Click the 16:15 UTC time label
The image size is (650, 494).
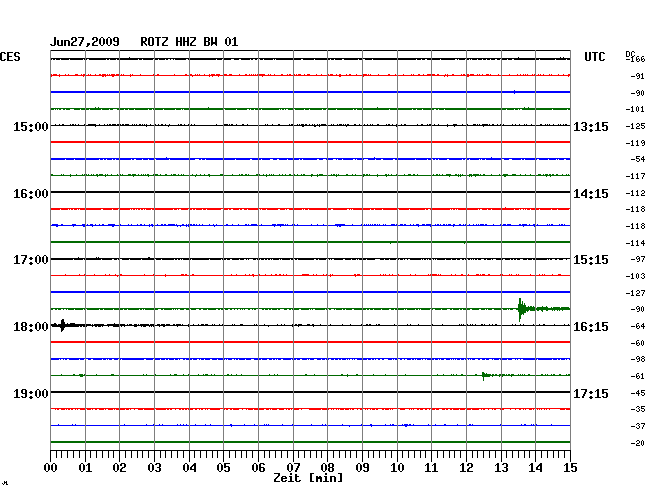(591, 327)
